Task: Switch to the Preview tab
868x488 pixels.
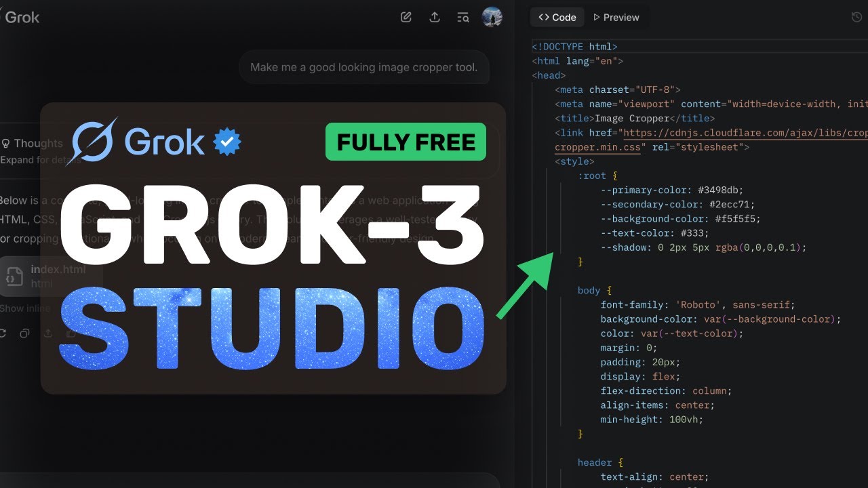Action: [x=616, y=18]
